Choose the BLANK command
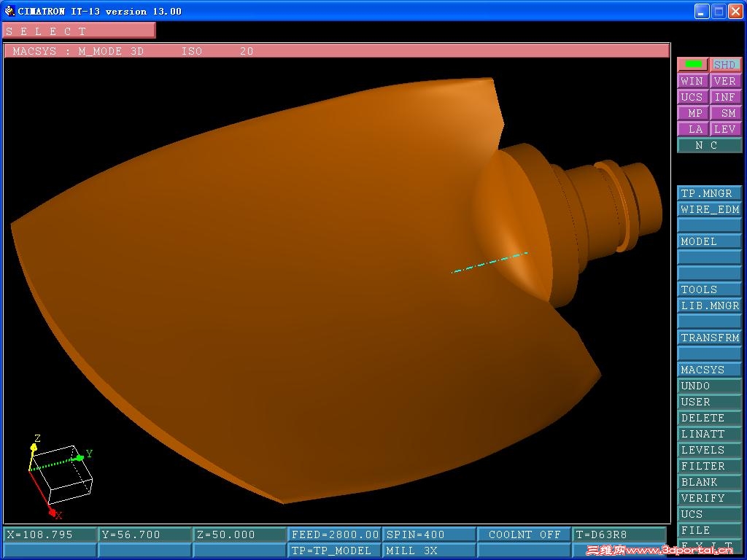747x560 pixels. tap(709, 482)
